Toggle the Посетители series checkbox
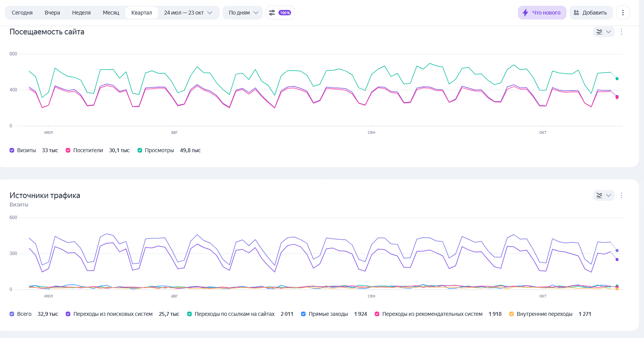644x338 pixels. tap(68, 150)
